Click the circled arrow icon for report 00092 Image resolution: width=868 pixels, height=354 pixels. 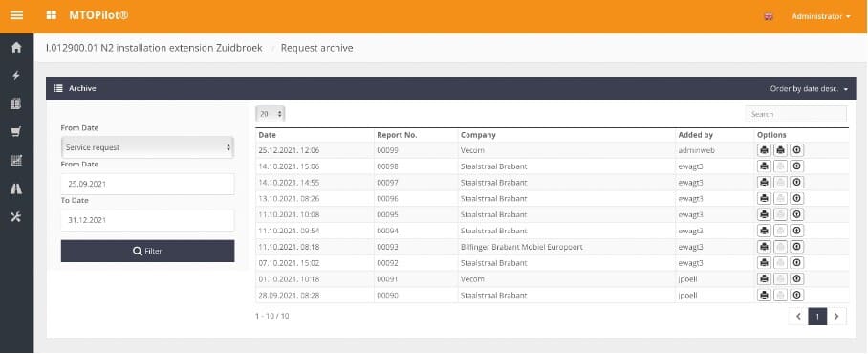tap(796, 262)
